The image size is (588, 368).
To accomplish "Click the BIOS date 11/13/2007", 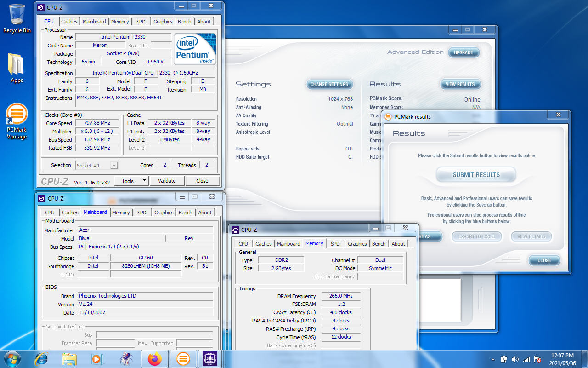I will (x=146, y=312).
